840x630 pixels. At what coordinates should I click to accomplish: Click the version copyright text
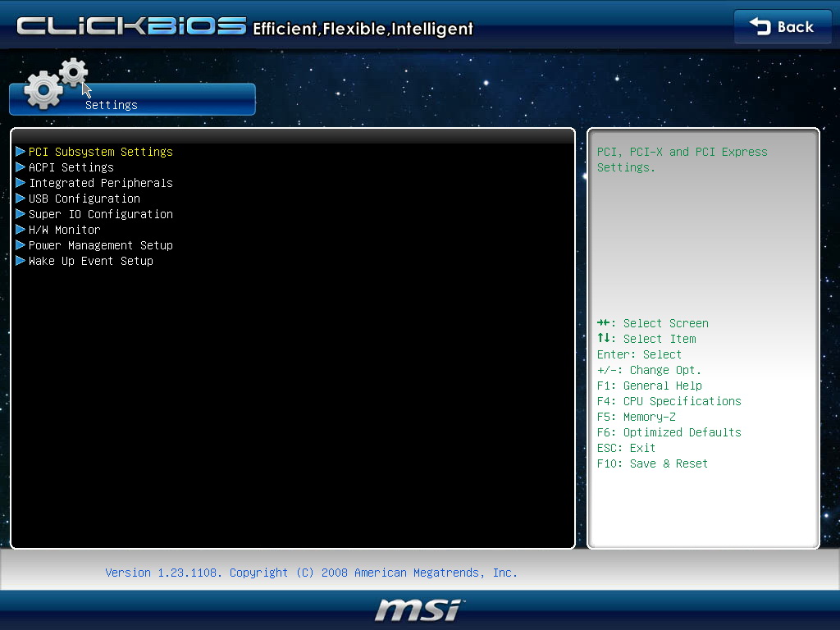[x=311, y=573]
